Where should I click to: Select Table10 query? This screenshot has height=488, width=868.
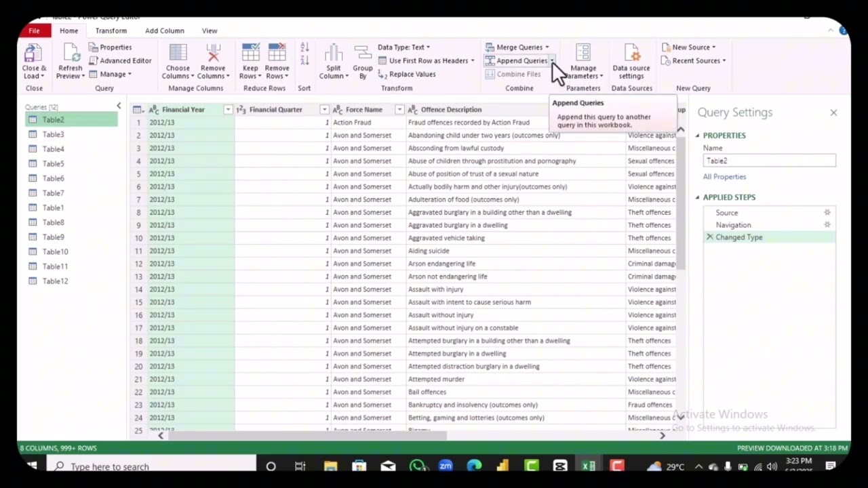click(x=71, y=251)
